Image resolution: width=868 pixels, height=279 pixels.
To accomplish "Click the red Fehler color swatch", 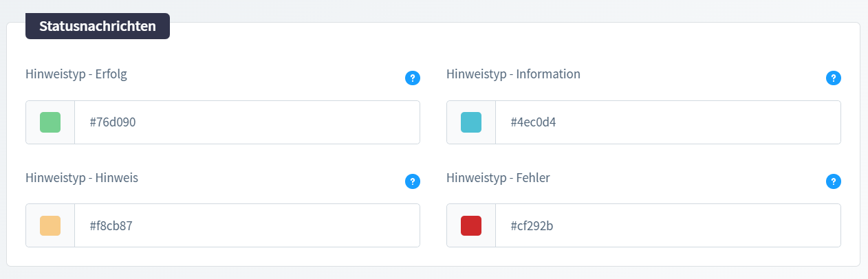I will [x=471, y=225].
